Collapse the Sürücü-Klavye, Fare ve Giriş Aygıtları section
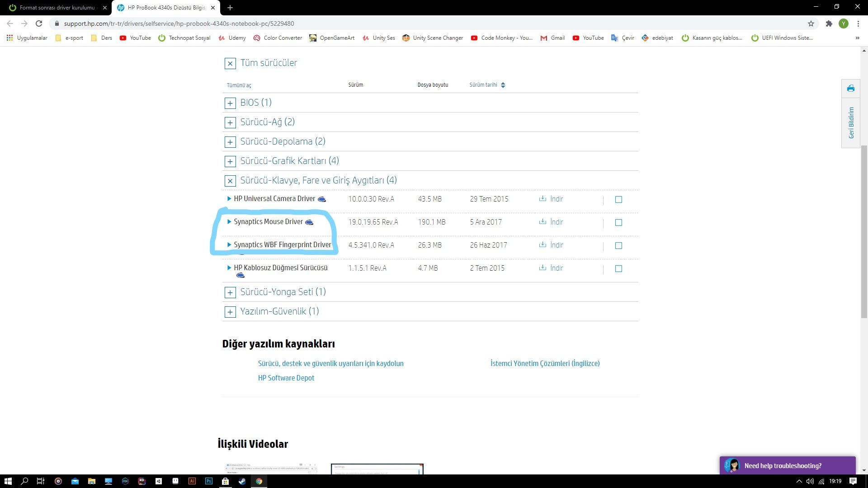The height and width of the screenshot is (488, 868). point(230,181)
